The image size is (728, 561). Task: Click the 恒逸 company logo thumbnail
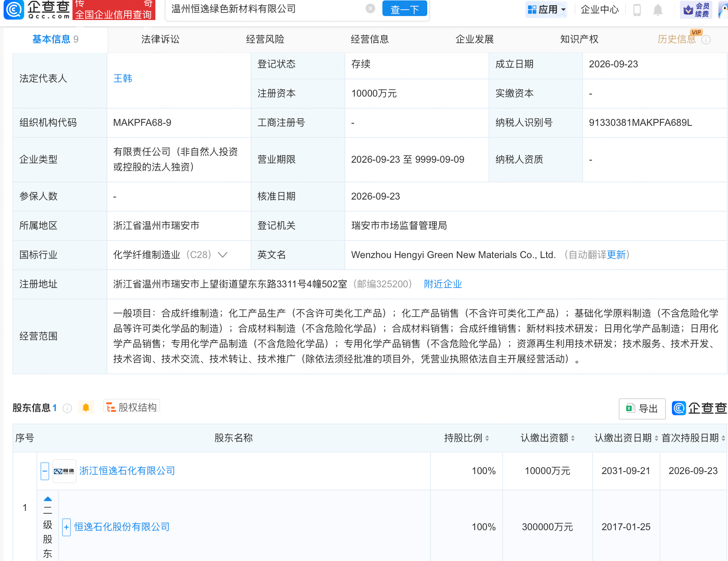[x=64, y=471]
